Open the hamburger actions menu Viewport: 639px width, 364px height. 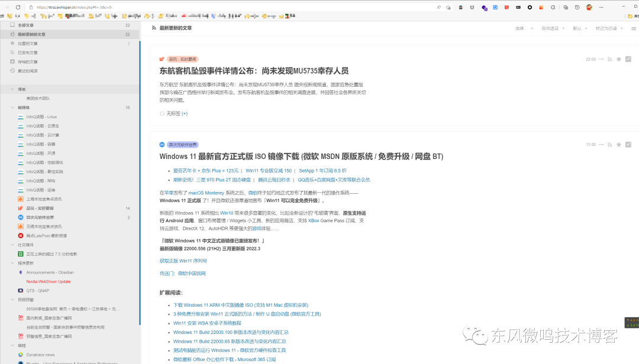[633, 28]
